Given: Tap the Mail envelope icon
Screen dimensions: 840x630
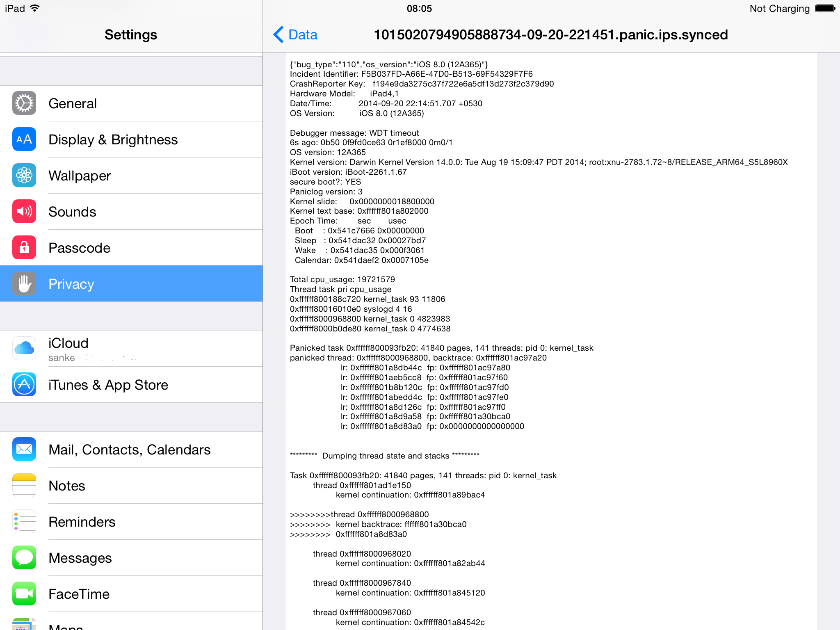Looking at the screenshot, I should 24,450.
